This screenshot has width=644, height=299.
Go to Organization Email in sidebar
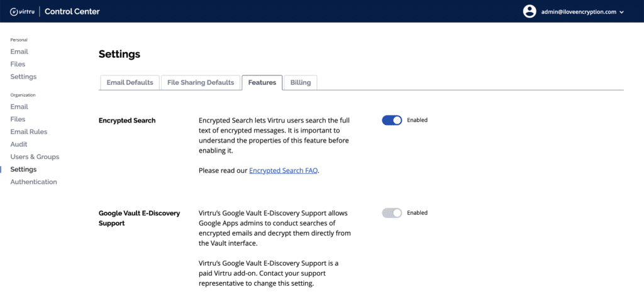(x=19, y=107)
